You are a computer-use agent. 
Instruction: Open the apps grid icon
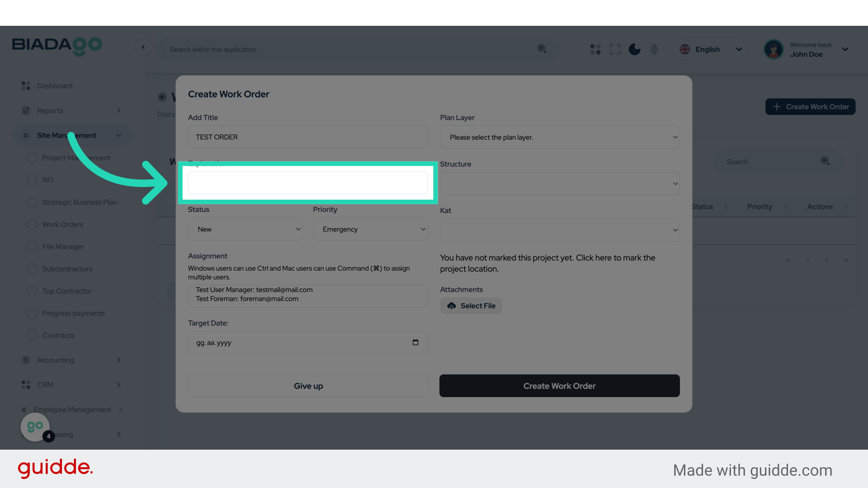[x=595, y=49]
